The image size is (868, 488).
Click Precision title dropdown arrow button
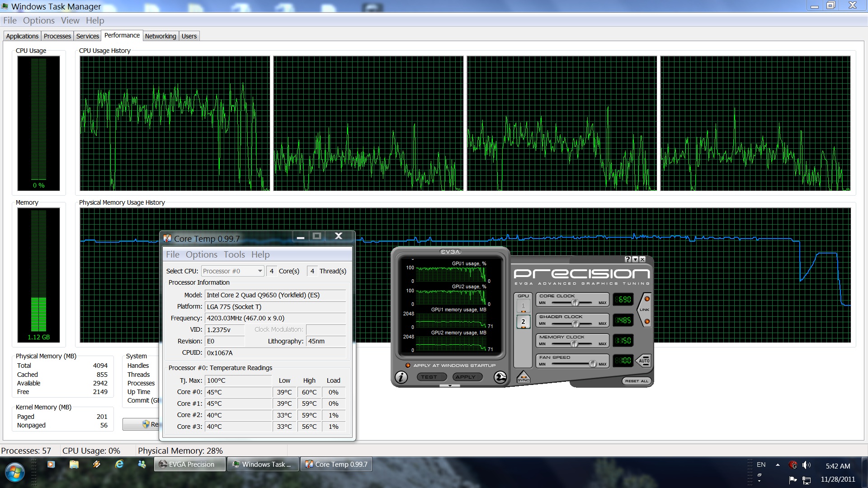click(635, 259)
